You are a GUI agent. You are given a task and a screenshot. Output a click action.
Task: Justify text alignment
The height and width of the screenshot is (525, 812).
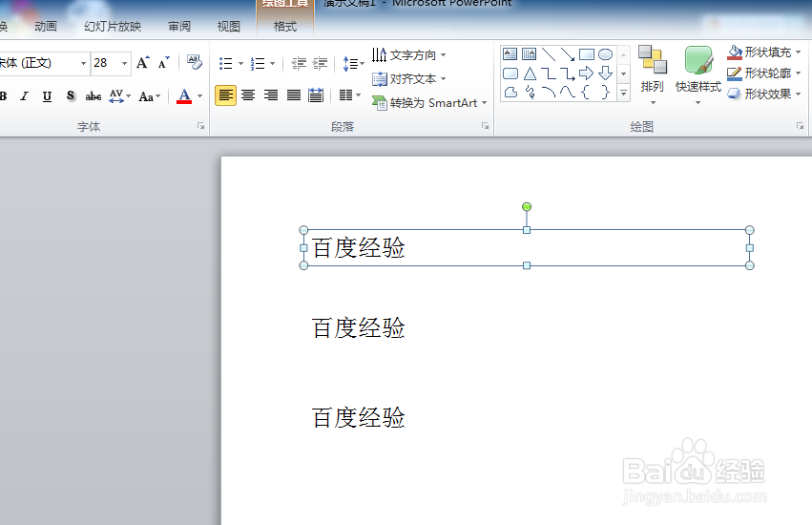tap(294, 95)
